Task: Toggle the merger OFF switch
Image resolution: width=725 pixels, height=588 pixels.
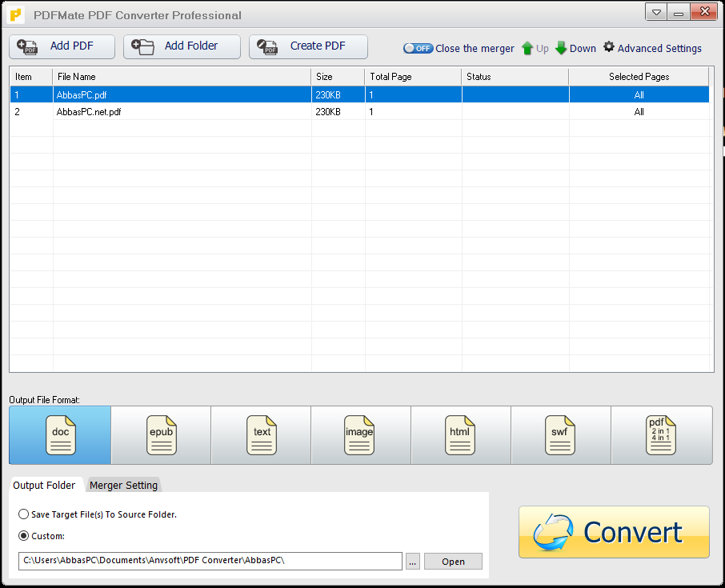Action: [x=418, y=48]
